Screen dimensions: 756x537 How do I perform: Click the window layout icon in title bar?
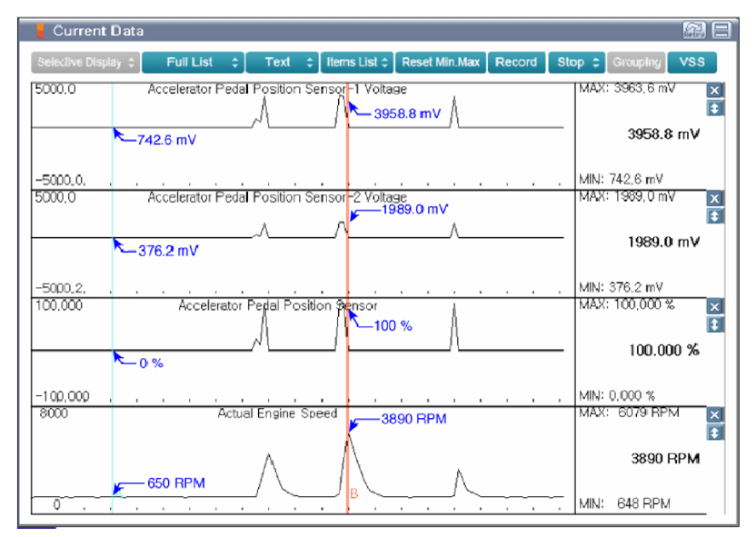point(721,31)
